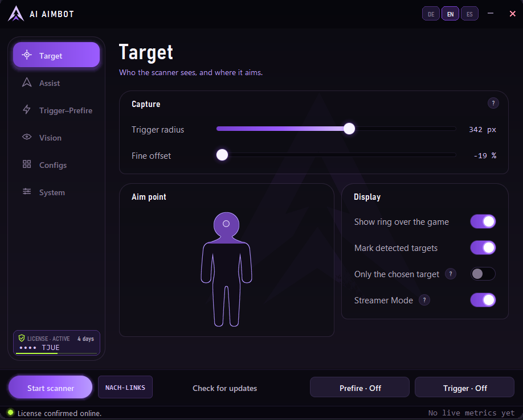Image resolution: width=523 pixels, height=420 pixels.
Task: Click the masked license key ending TJUE
Action: [40, 348]
